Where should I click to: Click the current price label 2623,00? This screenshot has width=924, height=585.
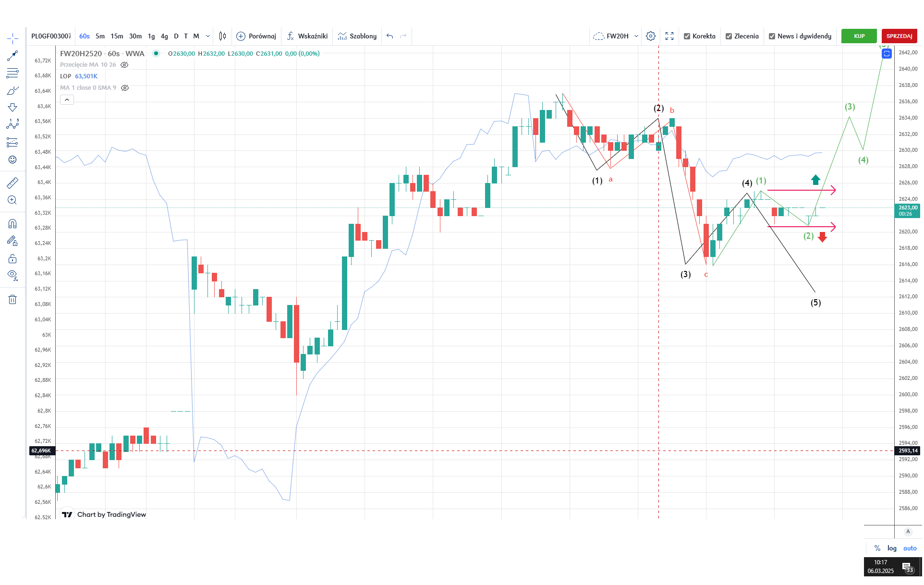[x=908, y=211]
